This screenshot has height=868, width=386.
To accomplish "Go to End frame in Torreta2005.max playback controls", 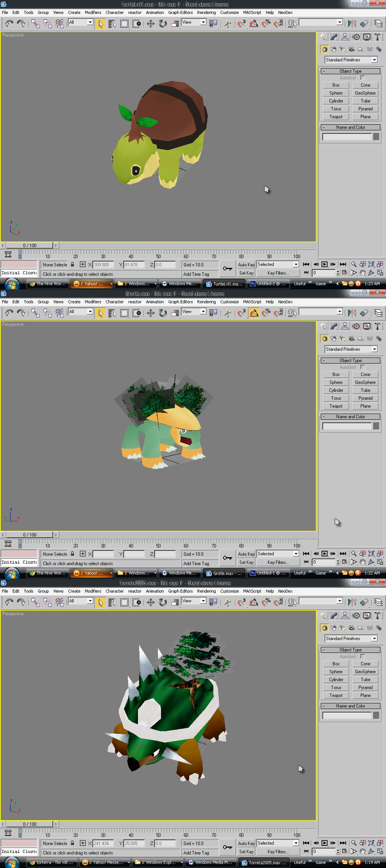I will (343, 843).
